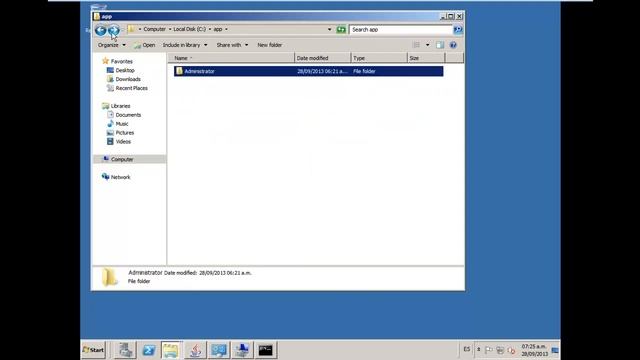Sort by the Size column header
The height and width of the screenshot is (360, 640).
pyautogui.click(x=426, y=58)
